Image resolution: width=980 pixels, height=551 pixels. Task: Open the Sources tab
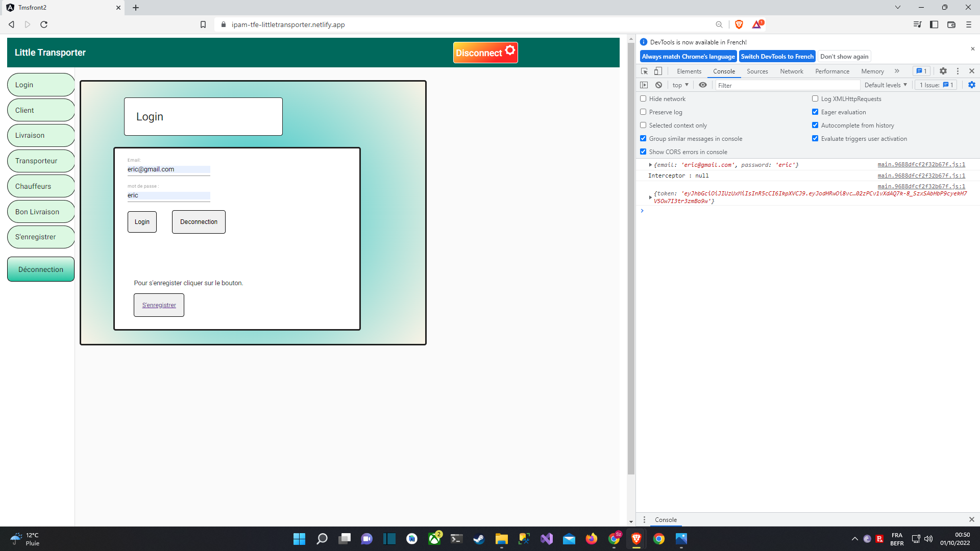[x=757, y=71]
